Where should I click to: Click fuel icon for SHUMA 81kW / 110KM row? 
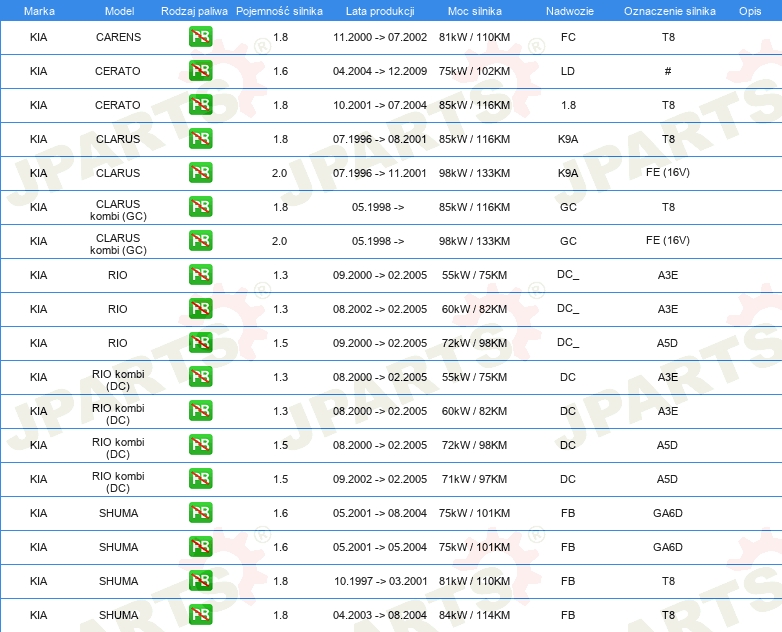[x=200, y=580]
